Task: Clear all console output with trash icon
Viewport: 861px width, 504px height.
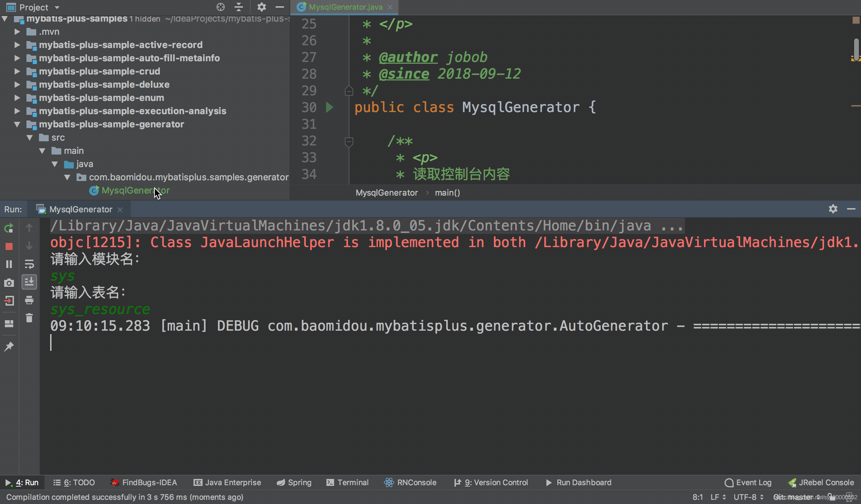Action: pos(29,317)
